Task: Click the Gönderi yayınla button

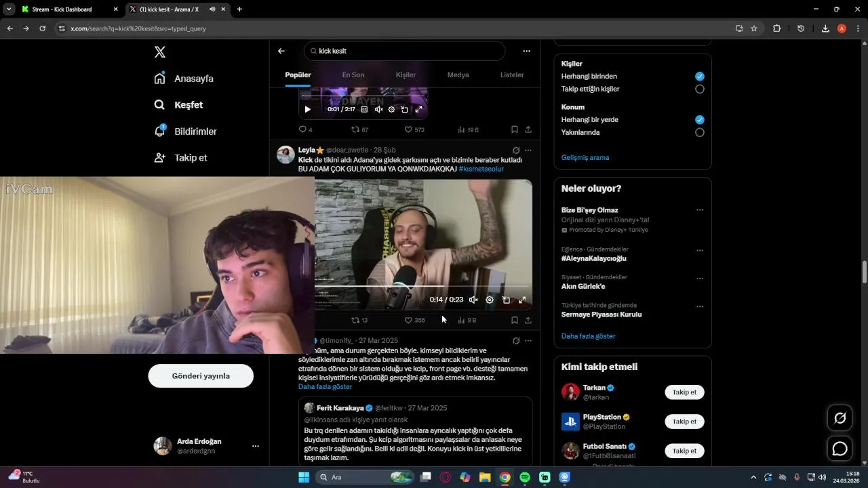Action: tap(201, 376)
